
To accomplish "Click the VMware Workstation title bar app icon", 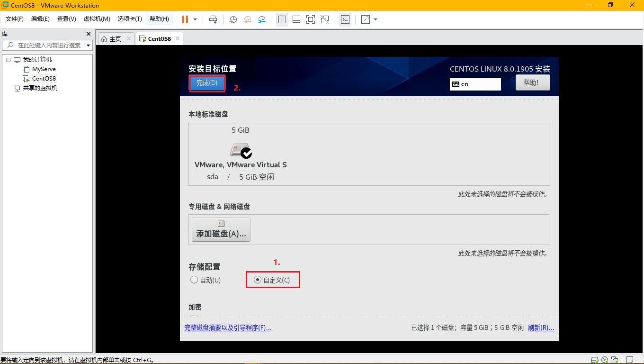I will (5, 5).
